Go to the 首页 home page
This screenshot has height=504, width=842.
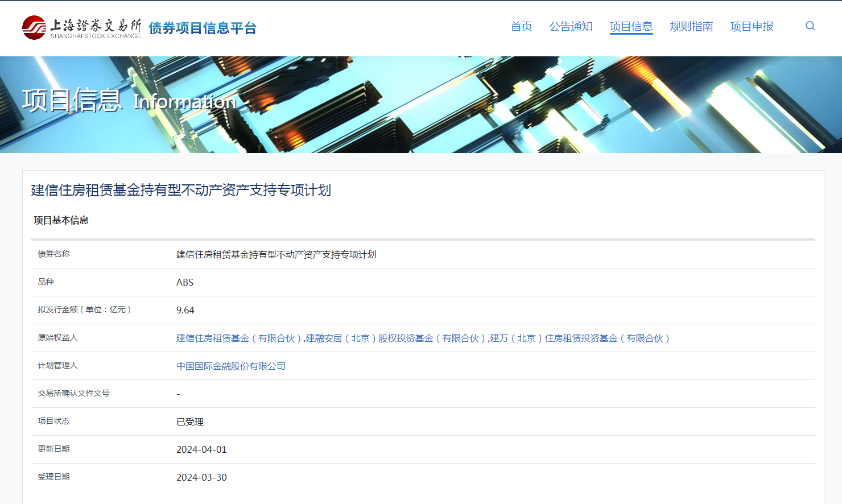[x=521, y=27]
